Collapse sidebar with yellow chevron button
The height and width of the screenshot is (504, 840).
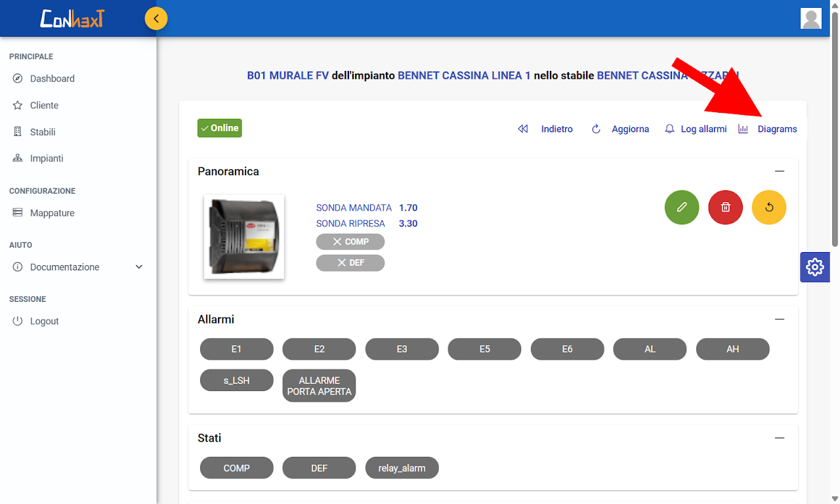click(x=156, y=18)
